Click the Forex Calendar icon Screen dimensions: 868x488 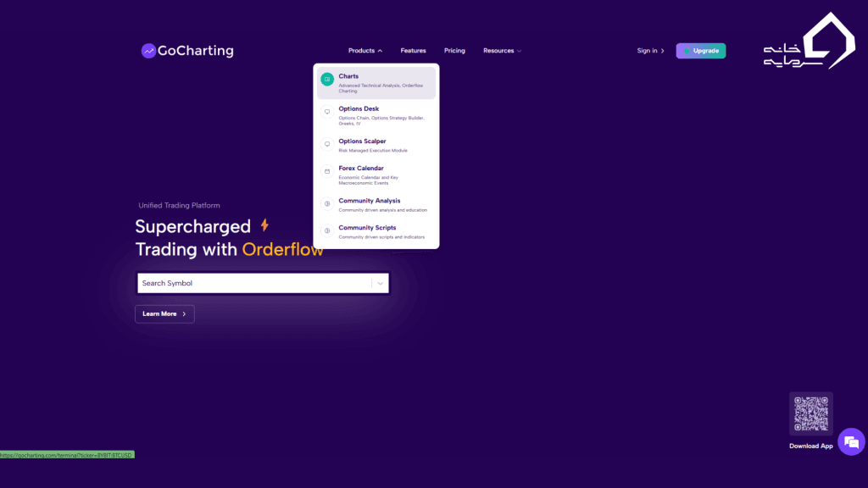[327, 171]
